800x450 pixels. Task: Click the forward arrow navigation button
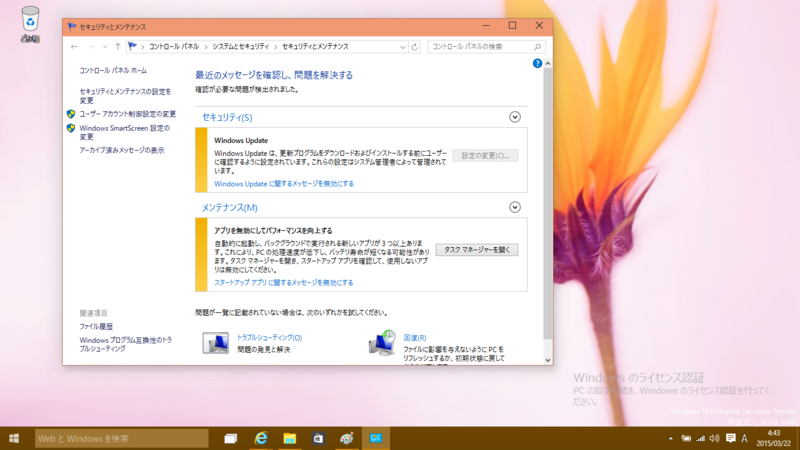[91, 46]
